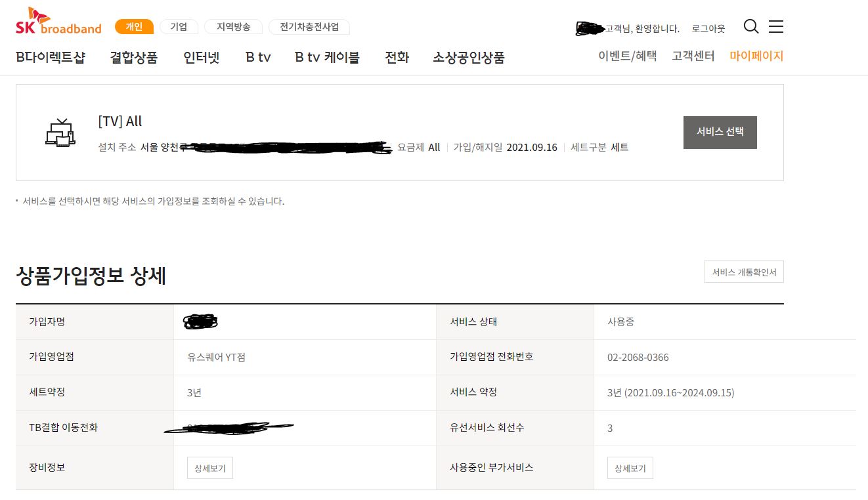Open the hamburger menu icon
This screenshot has height=500, width=868.
pyautogui.click(x=776, y=26)
